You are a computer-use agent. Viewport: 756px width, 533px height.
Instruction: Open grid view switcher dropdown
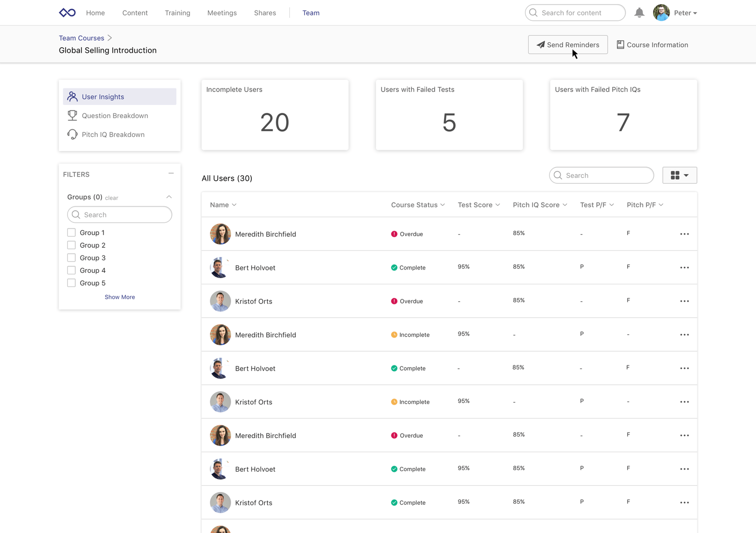click(679, 175)
